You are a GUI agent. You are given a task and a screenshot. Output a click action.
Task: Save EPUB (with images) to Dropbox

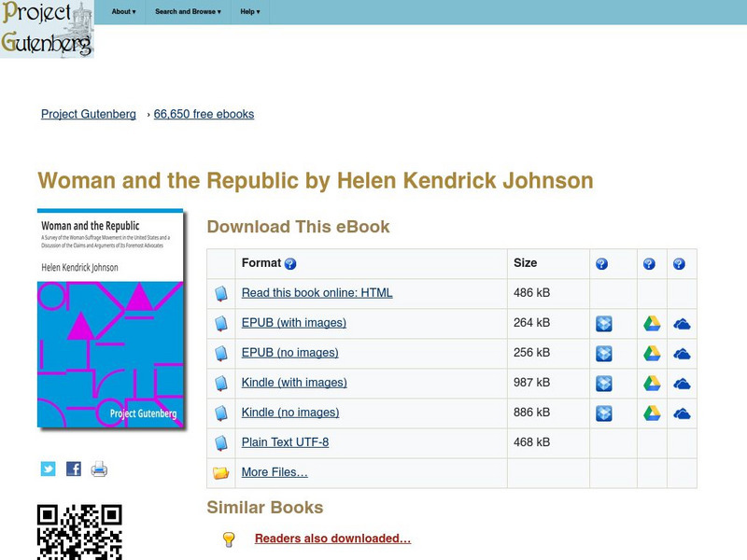(x=603, y=323)
